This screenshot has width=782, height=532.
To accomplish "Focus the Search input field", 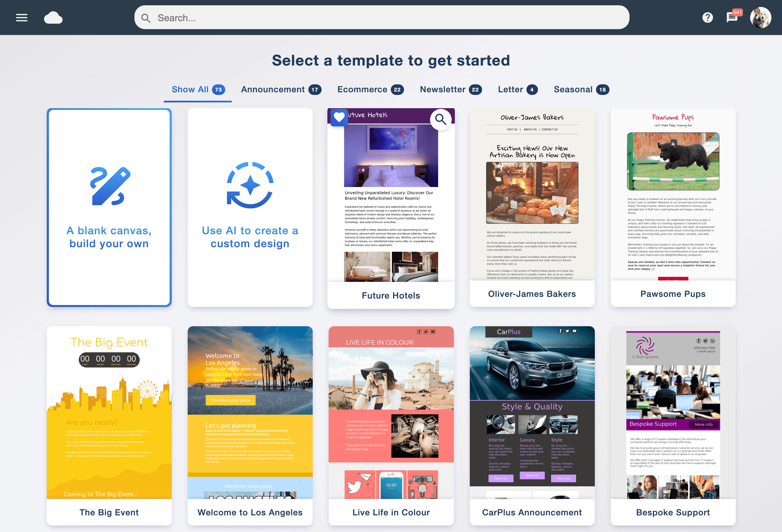I will (x=382, y=18).
